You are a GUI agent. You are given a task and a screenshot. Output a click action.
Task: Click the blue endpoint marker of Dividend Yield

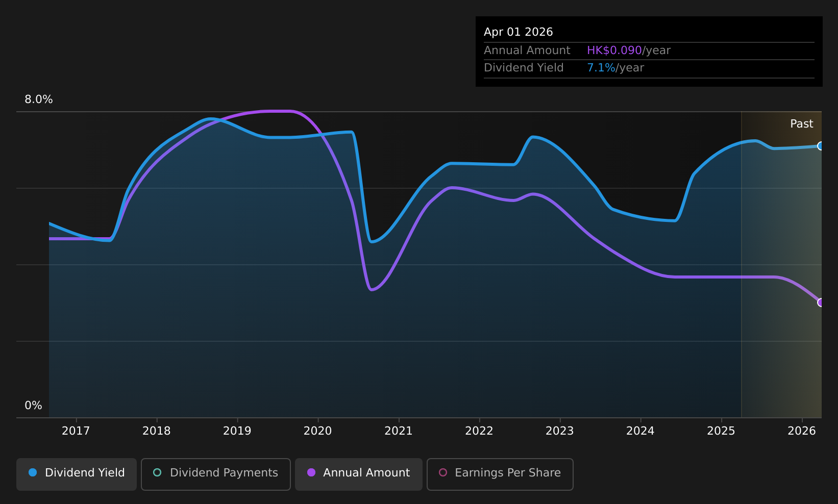pyautogui.click(x=821, y=146)
